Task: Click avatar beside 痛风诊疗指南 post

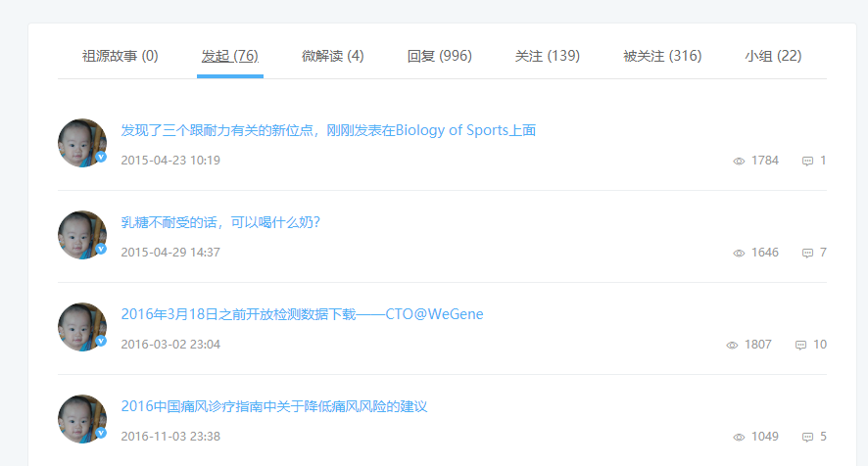Action: coord(82,418)
